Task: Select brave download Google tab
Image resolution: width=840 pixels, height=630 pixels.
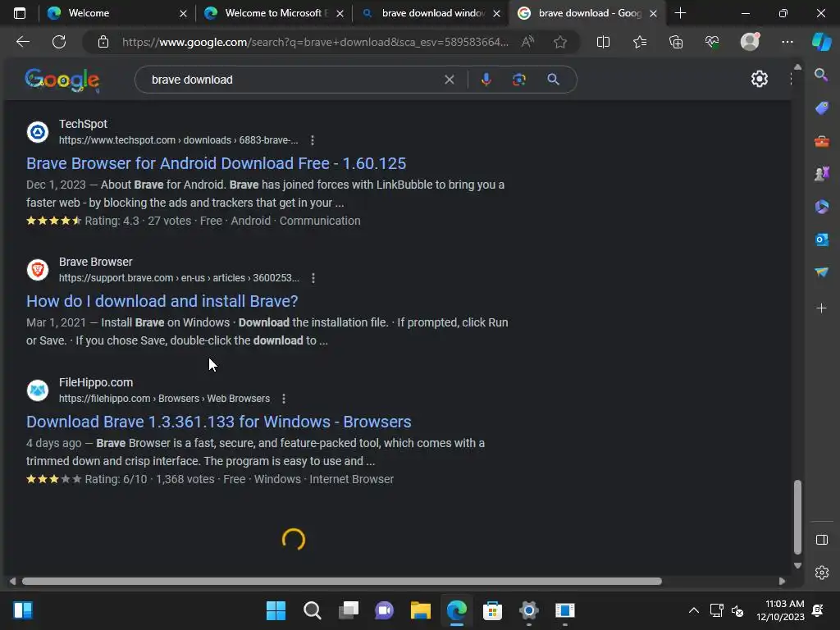Action: pos(587,13)
